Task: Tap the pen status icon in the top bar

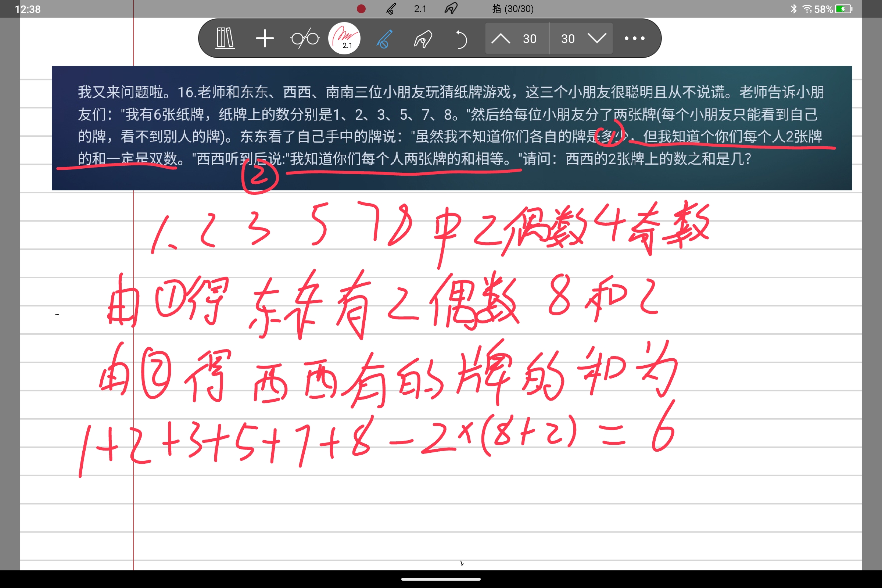Action: point(391,8)
